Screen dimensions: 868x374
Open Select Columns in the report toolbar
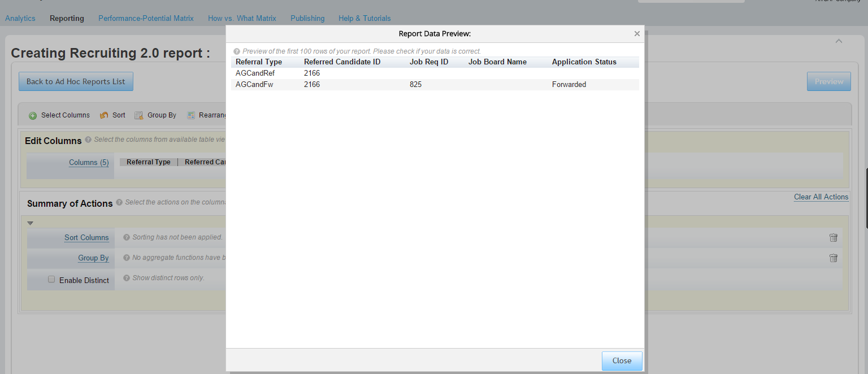point(59,115)
